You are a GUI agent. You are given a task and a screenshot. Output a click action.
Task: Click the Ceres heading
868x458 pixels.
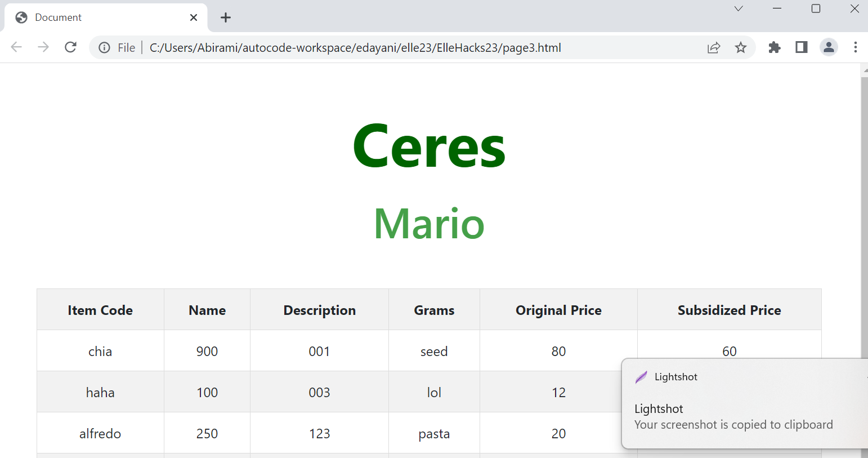point(429,146)
